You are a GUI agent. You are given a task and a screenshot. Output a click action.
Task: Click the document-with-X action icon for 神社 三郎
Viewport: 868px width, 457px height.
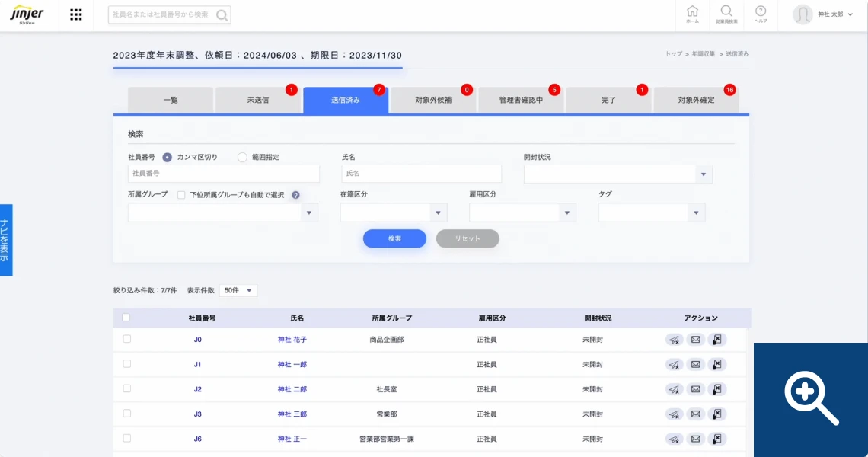[717, 414]
